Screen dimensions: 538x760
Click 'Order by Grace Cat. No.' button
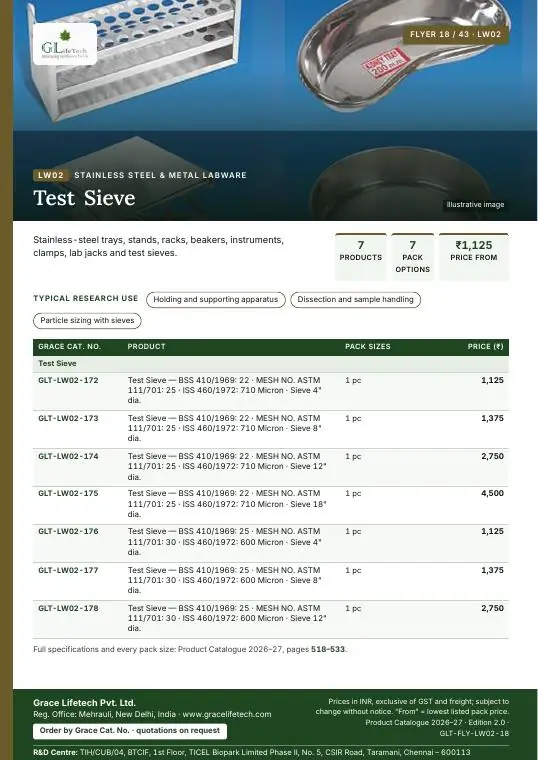[130, 731]
